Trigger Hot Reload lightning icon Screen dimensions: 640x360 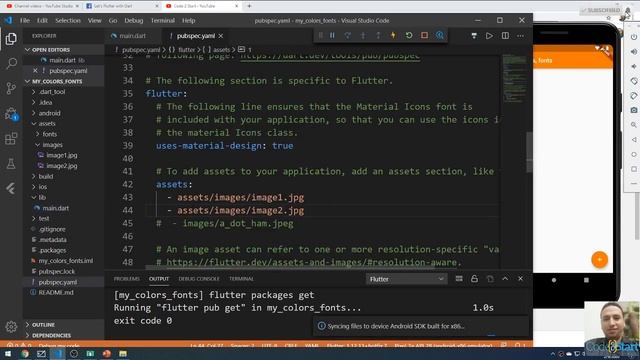(393, 36)
